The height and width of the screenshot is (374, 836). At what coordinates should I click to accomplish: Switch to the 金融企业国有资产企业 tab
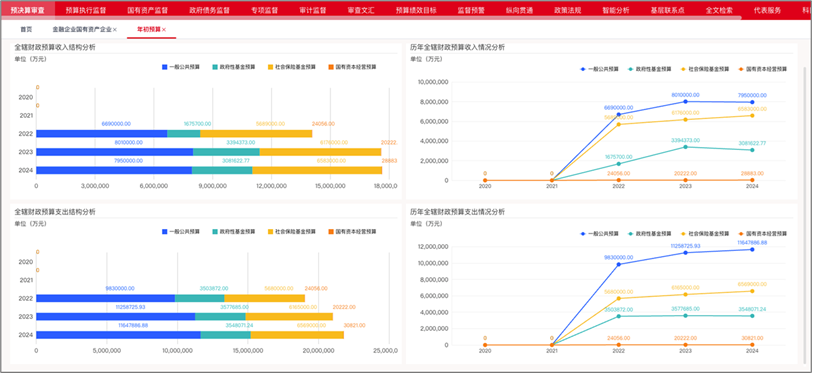click(x=82, y=29)
